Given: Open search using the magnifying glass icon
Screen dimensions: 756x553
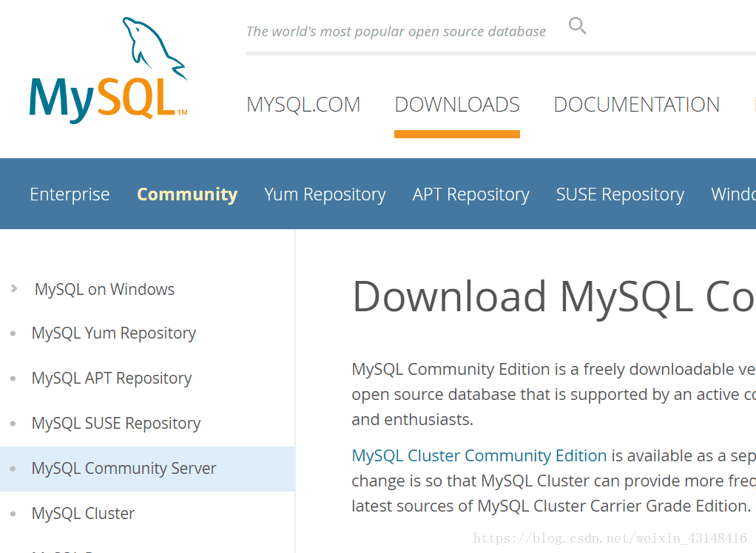Looking at the screenshot, I should point(578,24).
